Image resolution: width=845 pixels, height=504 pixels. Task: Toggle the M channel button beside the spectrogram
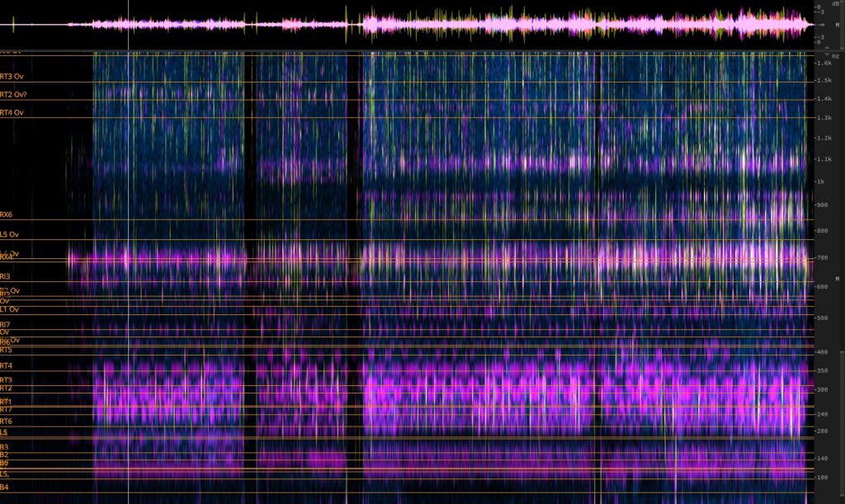[x=837, y=280]
